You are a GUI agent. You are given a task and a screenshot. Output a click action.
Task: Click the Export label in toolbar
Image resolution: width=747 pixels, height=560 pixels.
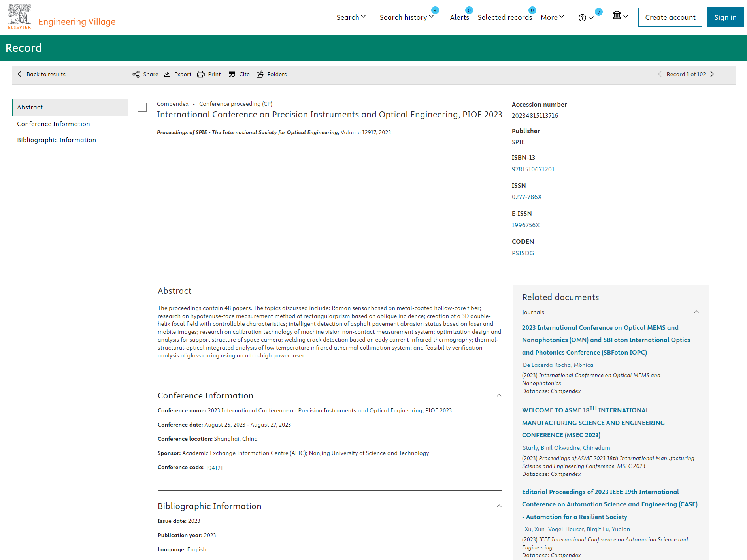pyautogui.click(x=183, y=74)
